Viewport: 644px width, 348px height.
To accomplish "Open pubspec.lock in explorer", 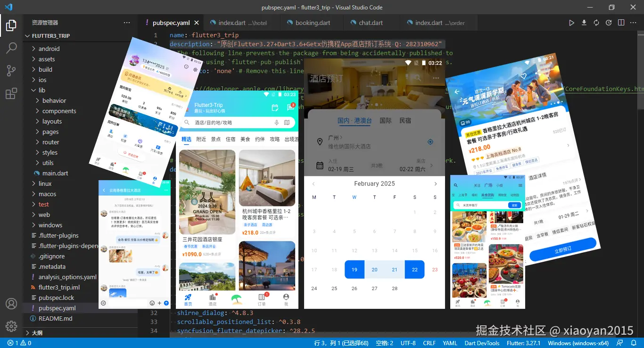I will (56, 298).
